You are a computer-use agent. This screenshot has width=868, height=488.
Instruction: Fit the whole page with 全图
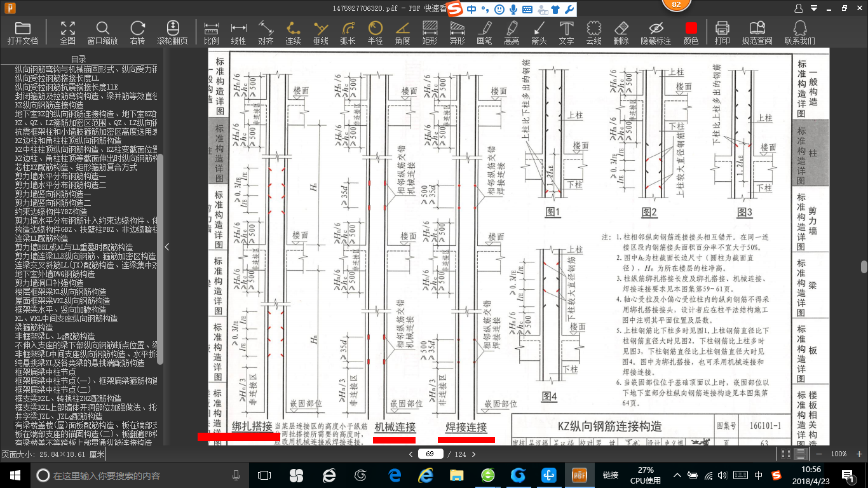(x=67, y=32)
